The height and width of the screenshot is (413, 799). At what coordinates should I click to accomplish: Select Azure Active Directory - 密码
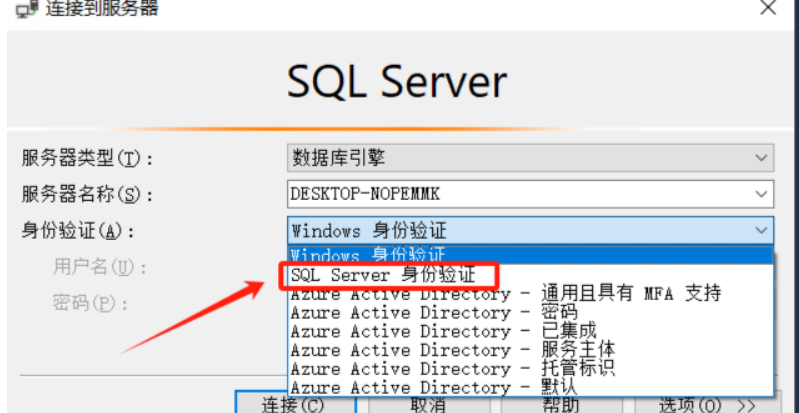530,312
